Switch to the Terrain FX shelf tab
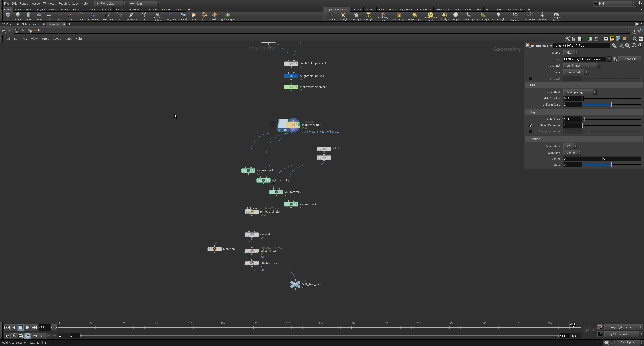Viewport: 644px width, 346px height. tap(152, 10)
